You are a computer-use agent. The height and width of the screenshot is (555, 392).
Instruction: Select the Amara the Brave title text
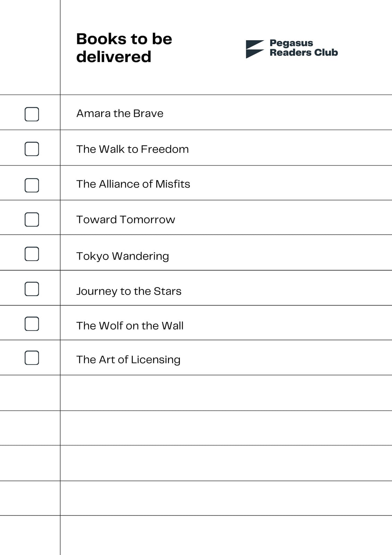pos(120,113)
